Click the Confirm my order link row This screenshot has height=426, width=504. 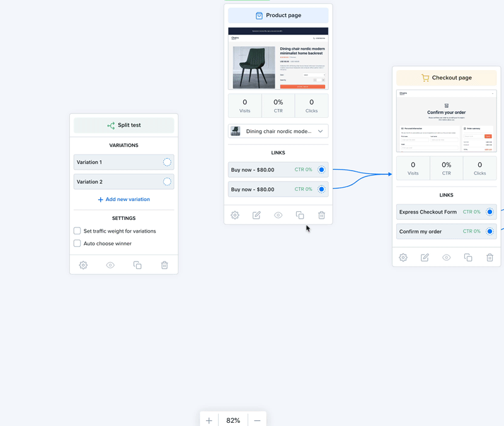(x=446, y=231)
